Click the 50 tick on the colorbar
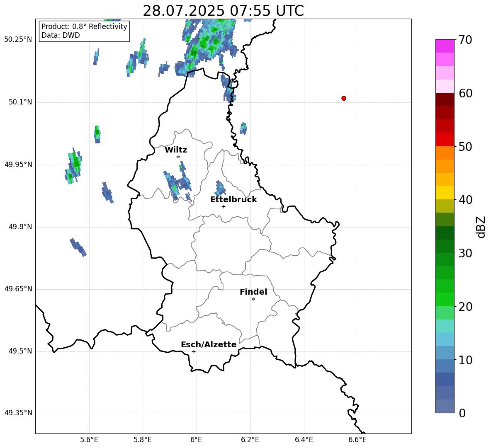This screenshot has width=491, height=448. click(x=465, y=146)
